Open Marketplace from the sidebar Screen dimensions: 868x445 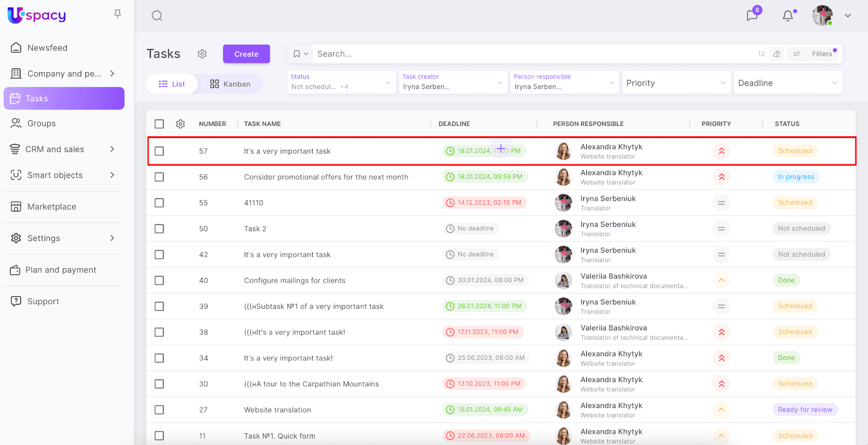[52, 207]
